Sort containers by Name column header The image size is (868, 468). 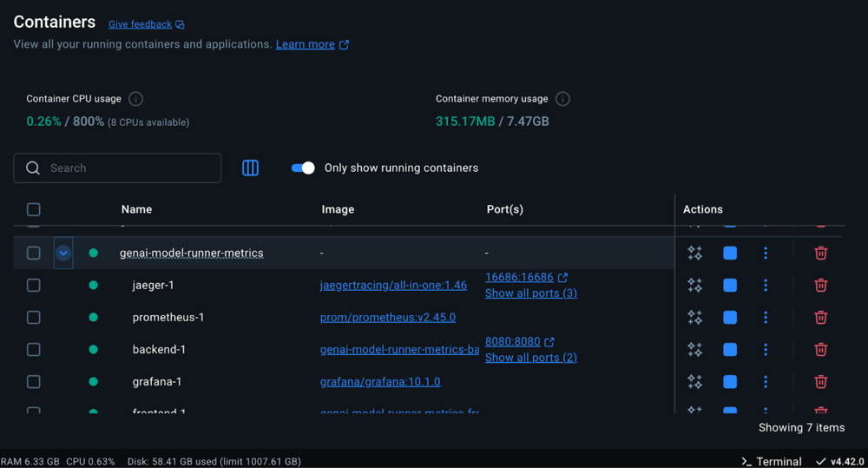pos(136,209)
